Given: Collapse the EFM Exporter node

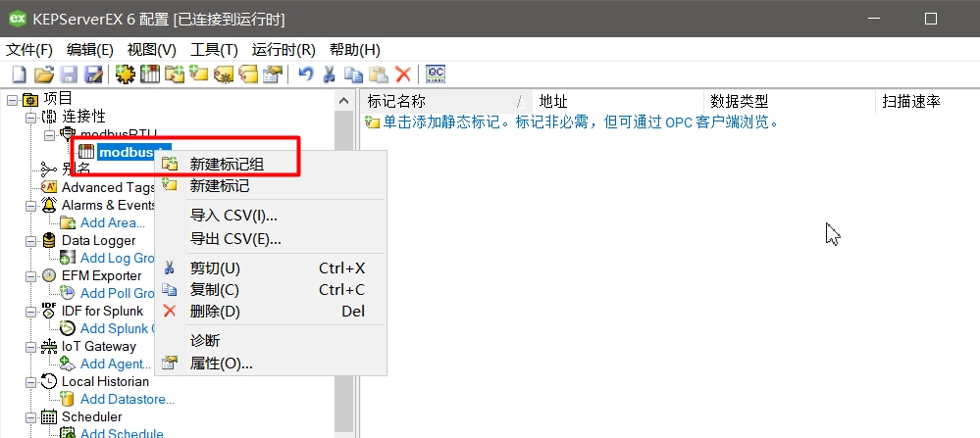Looking at the screenshot, I should 31,275.
